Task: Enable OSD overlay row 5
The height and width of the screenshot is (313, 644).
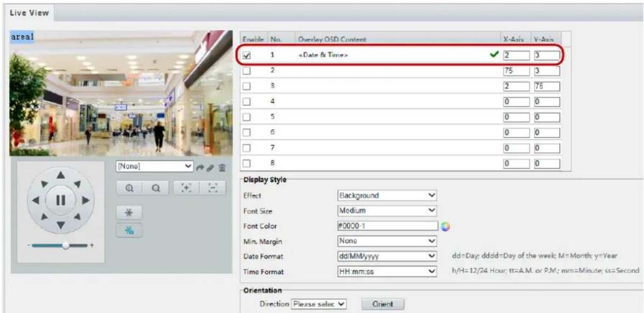Action: 248,117
